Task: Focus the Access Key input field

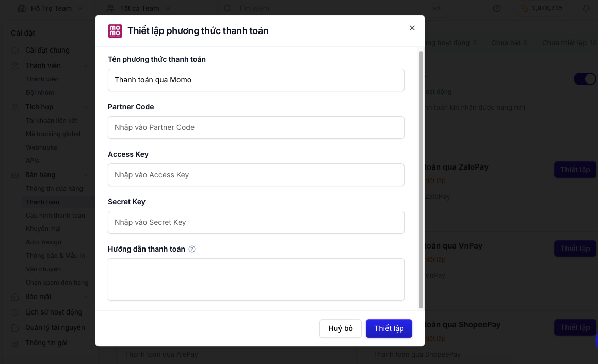Action: coord(256,175)
